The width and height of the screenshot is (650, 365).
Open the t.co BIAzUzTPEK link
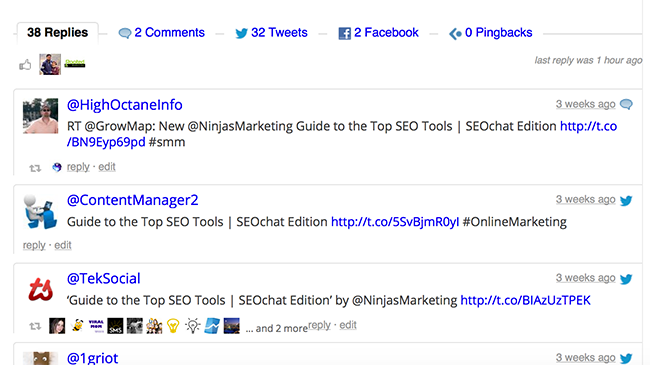pyautogui.click(x=526, y=300)
